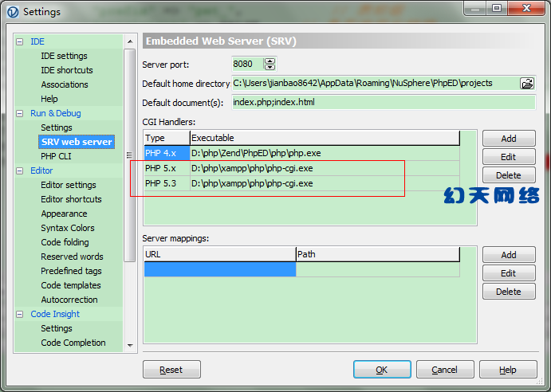
Task: Click the Default document(s) field
Action: tap(384, 102)
